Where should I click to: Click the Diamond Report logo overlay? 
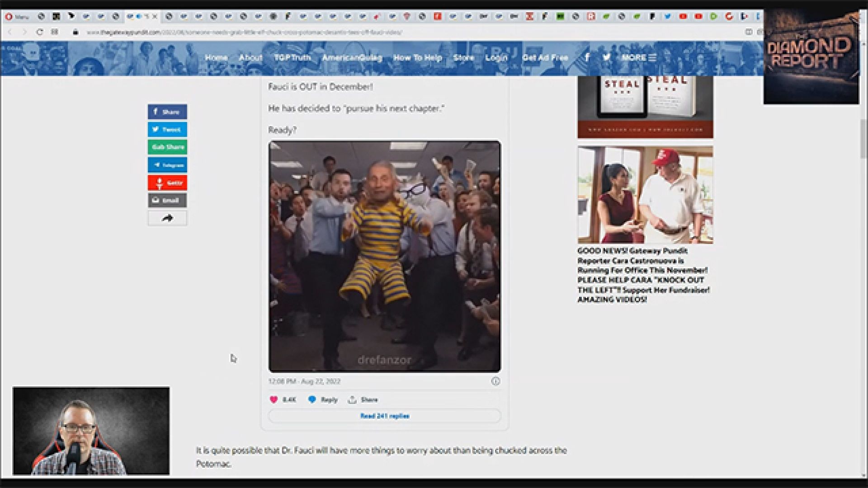click(x=811, y=57)
